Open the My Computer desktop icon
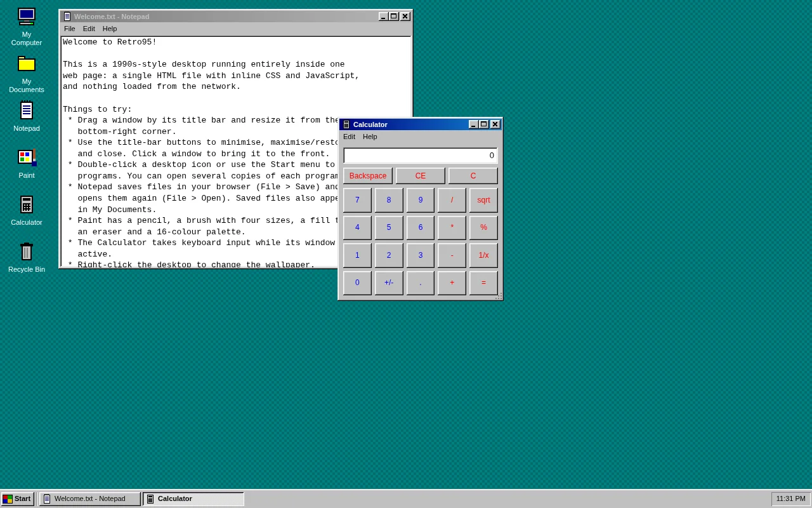 [27, 27]
